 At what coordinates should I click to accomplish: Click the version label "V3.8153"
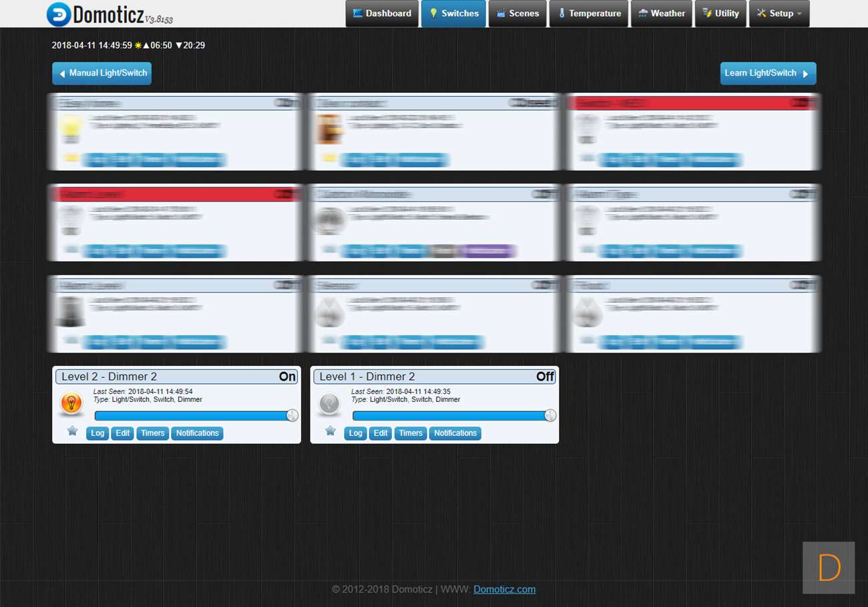[x=159, y=19]
